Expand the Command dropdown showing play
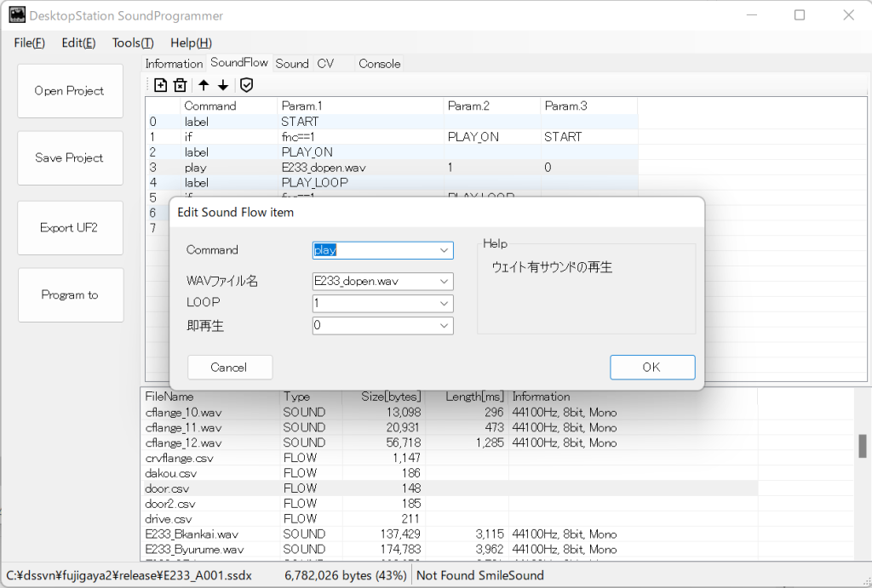 pos(444,250)
